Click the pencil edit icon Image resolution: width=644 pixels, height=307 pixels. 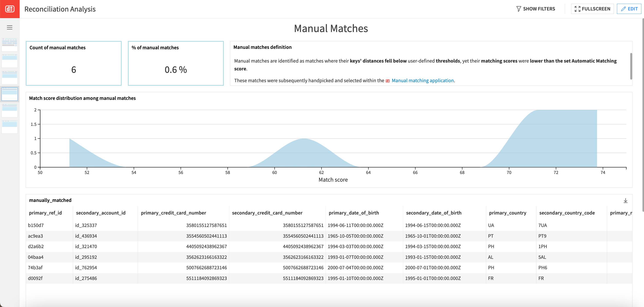(x=623, y=9)
